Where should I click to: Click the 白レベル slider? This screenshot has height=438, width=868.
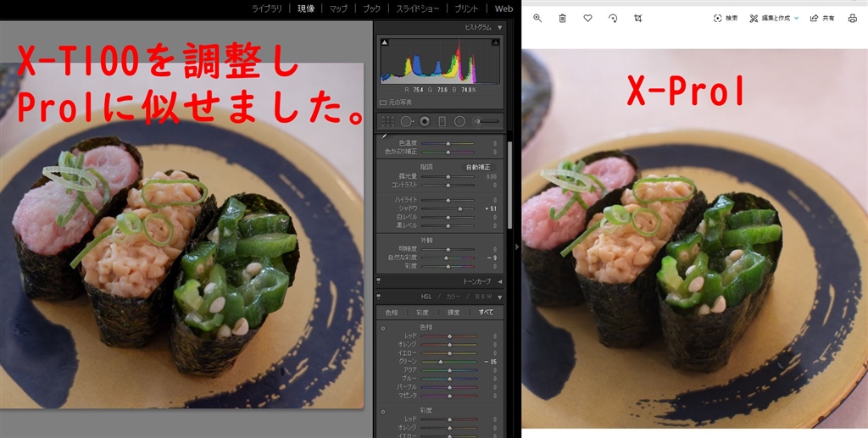(x=448, y=218)
